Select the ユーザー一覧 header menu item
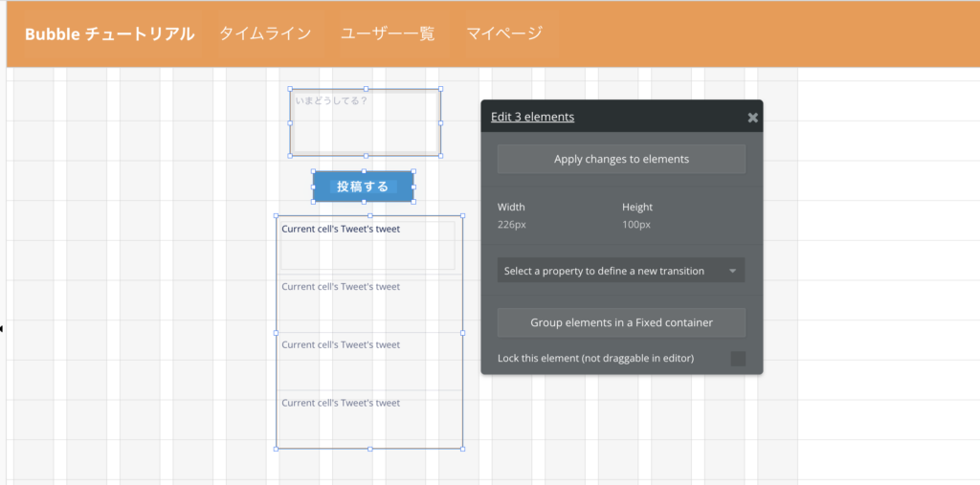 pos(388,33)
